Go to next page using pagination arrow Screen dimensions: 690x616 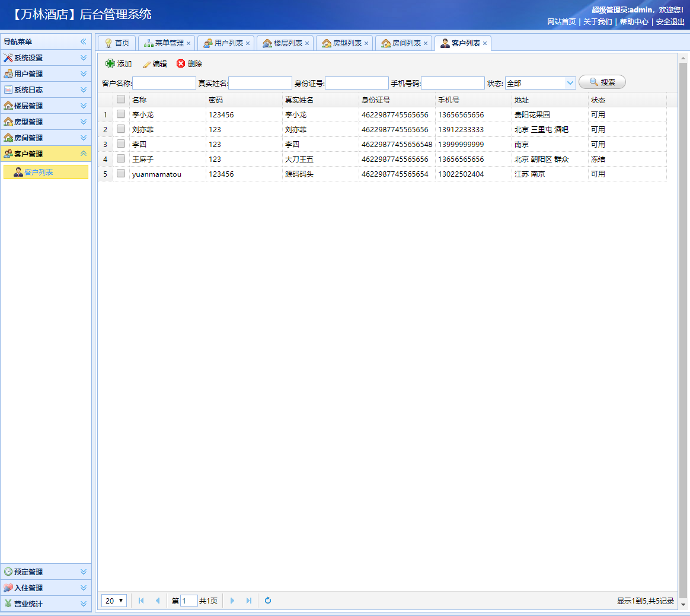pyautogui.click(x=232, y=601)
